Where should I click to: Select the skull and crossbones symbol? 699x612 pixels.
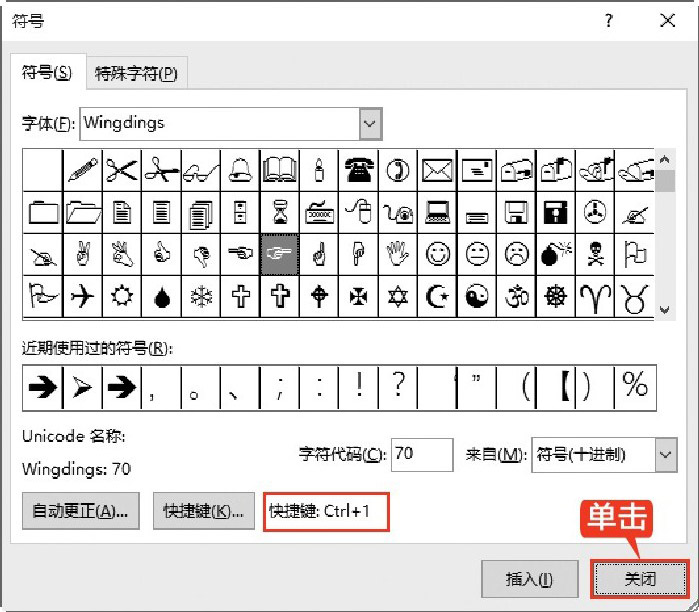point(596,255)
